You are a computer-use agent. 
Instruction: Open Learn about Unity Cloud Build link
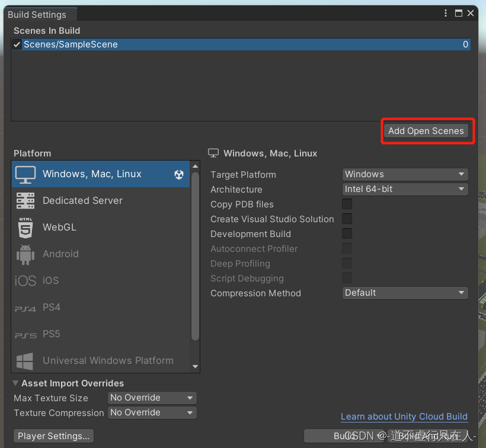404,417
